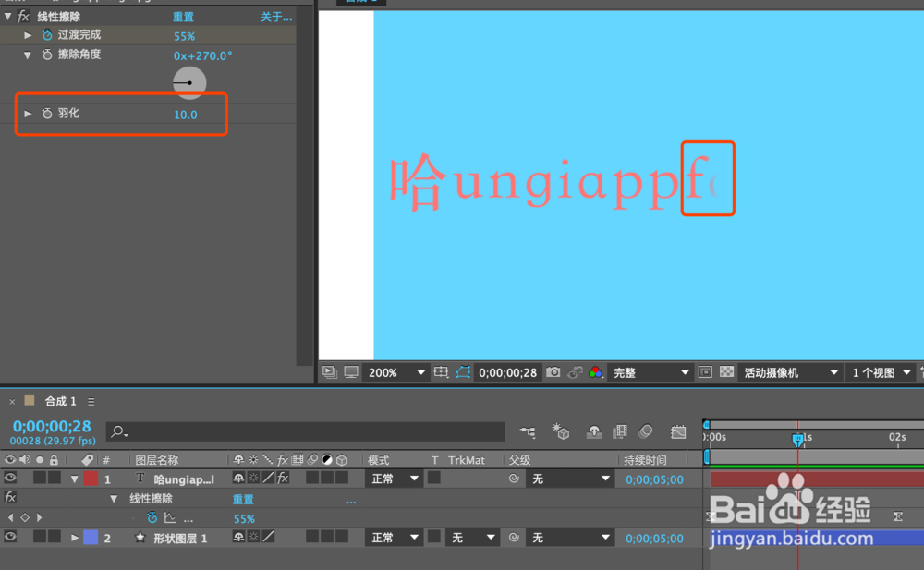Open RGB show channel icon
Image resolution: width=924 pixels, height=570 pixels.
596,372
